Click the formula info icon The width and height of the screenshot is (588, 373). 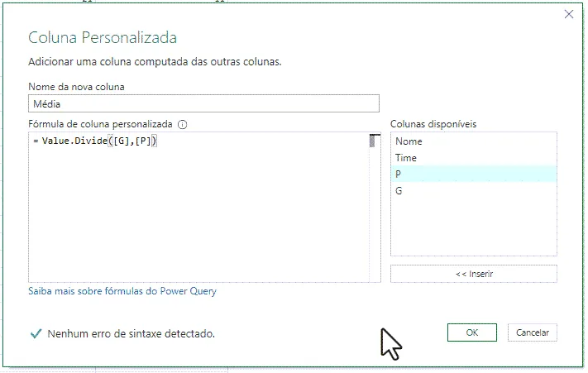(182, 124)
